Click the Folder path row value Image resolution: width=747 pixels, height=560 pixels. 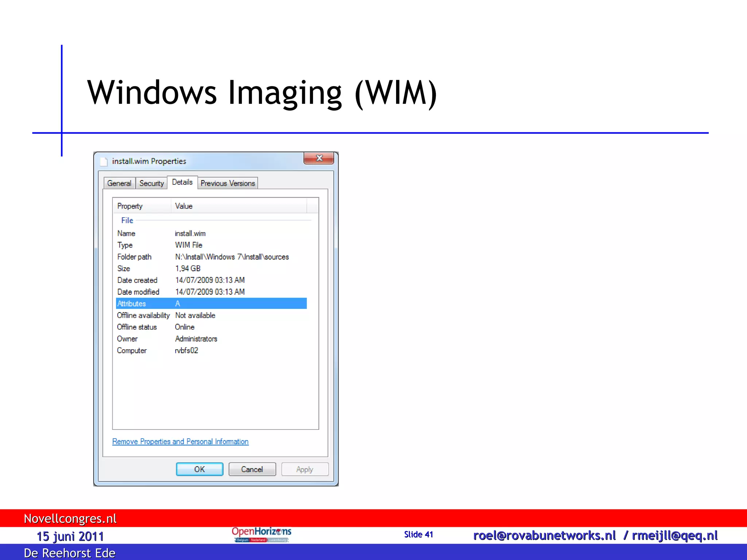coord(232,257)
